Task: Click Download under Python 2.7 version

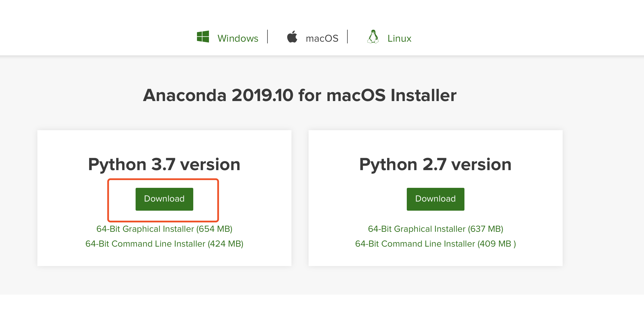Action: 435,199
